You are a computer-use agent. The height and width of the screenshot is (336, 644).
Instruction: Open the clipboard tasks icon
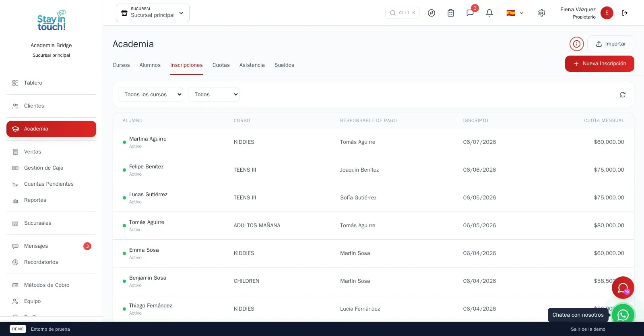coord(451,13)
